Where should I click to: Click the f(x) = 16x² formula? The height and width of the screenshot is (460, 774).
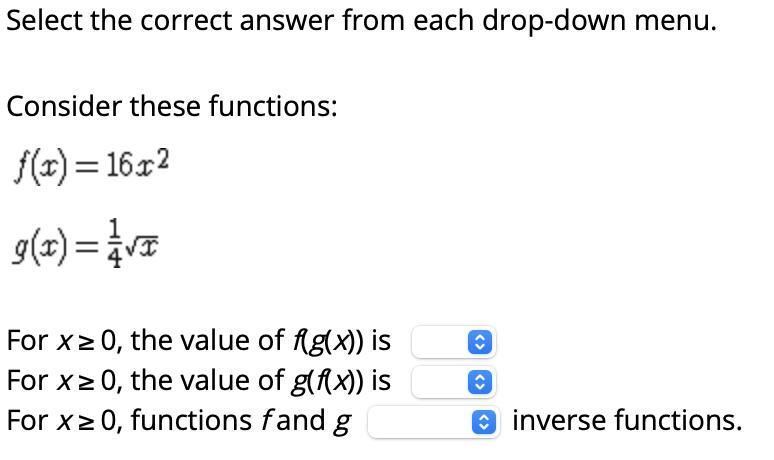92,167
